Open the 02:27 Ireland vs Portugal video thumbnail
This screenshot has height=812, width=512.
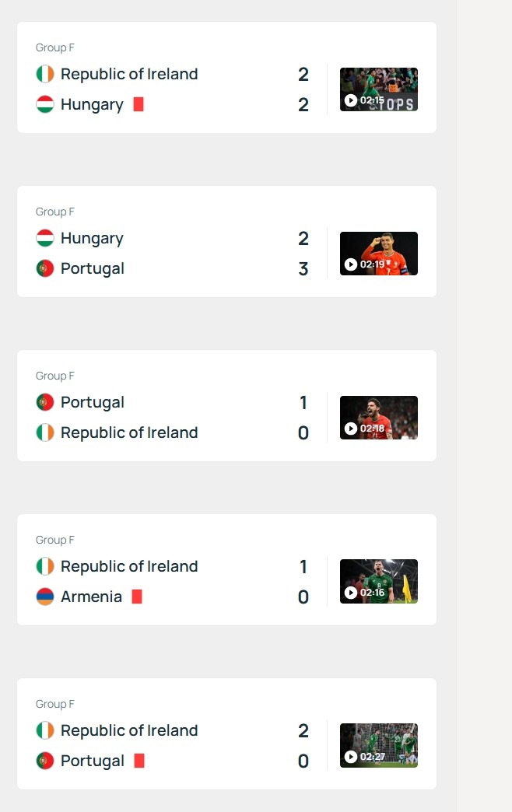(x=379, y=746)
